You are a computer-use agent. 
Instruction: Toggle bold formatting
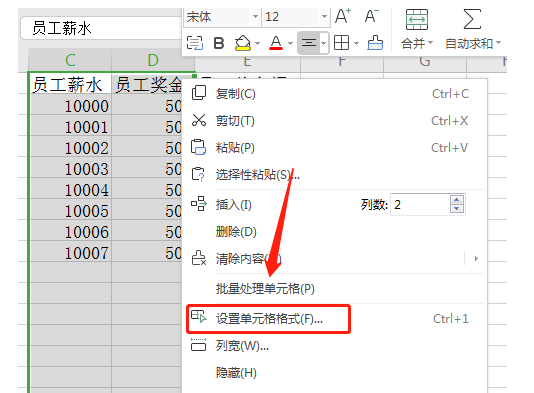point(219,43)
